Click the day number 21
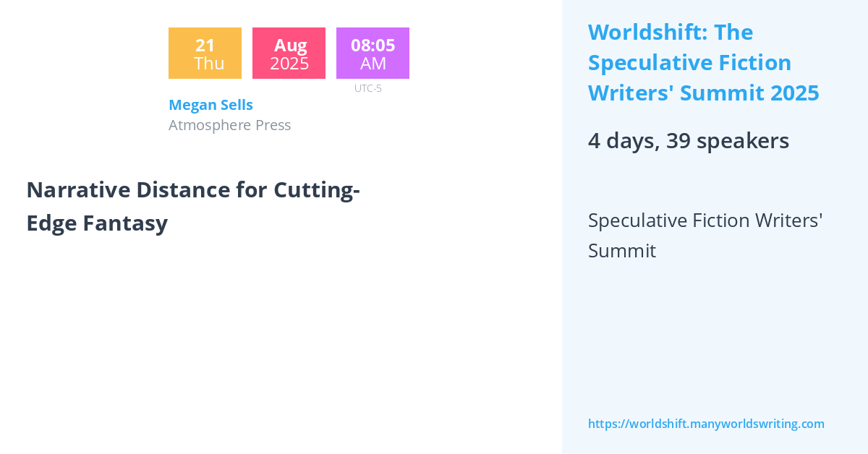This screenshot has height=454, width=868. click(205, 45)
